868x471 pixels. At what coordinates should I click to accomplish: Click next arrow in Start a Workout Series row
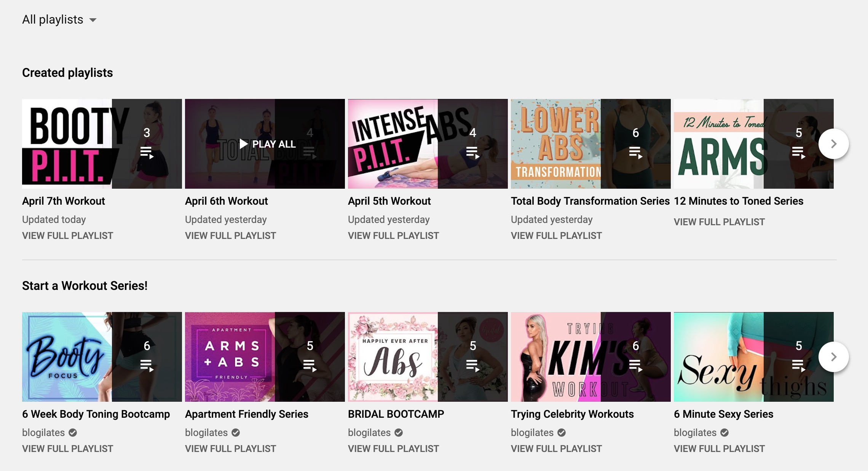click(x=833, y=357)
